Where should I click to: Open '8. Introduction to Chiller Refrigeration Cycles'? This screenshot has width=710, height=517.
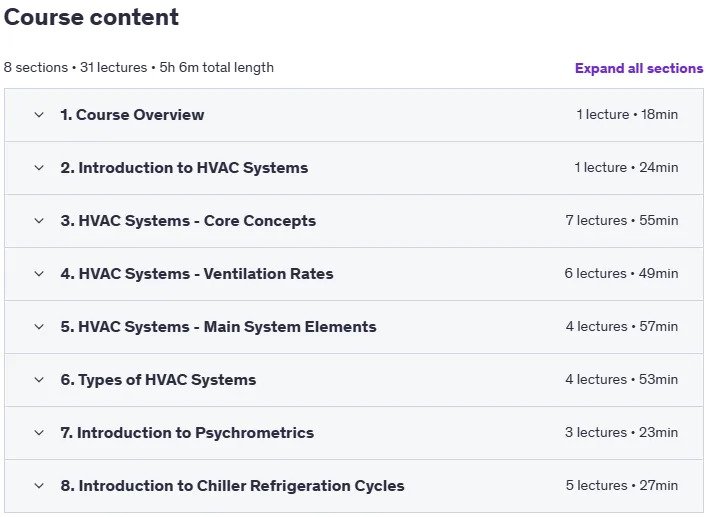[x=232, y=485]
